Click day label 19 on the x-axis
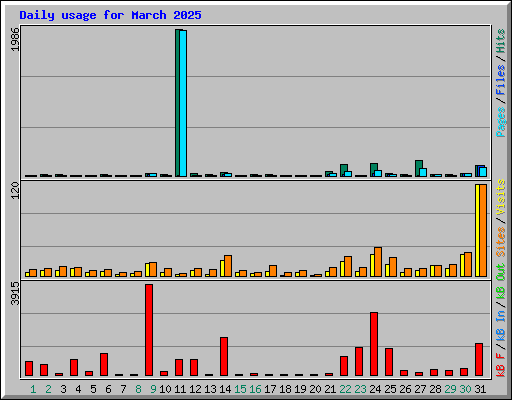 tap(300, 389)
